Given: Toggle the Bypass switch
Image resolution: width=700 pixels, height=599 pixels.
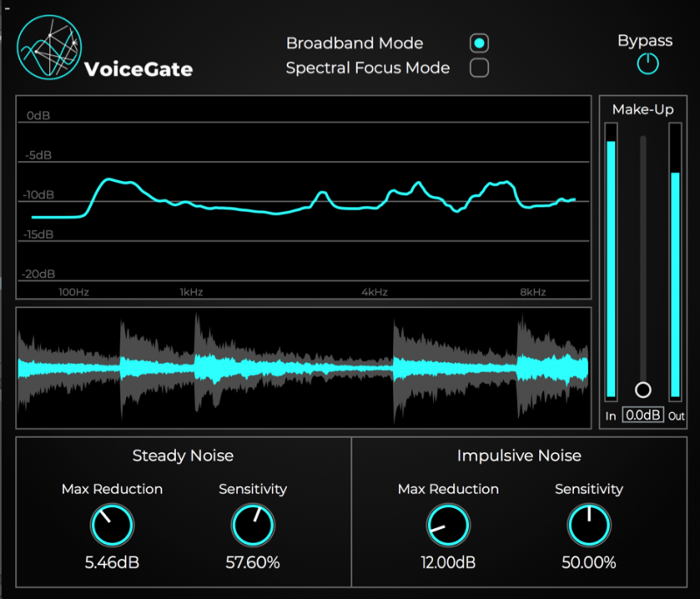Looking at the screenshot, I should [x=646, y=63].
